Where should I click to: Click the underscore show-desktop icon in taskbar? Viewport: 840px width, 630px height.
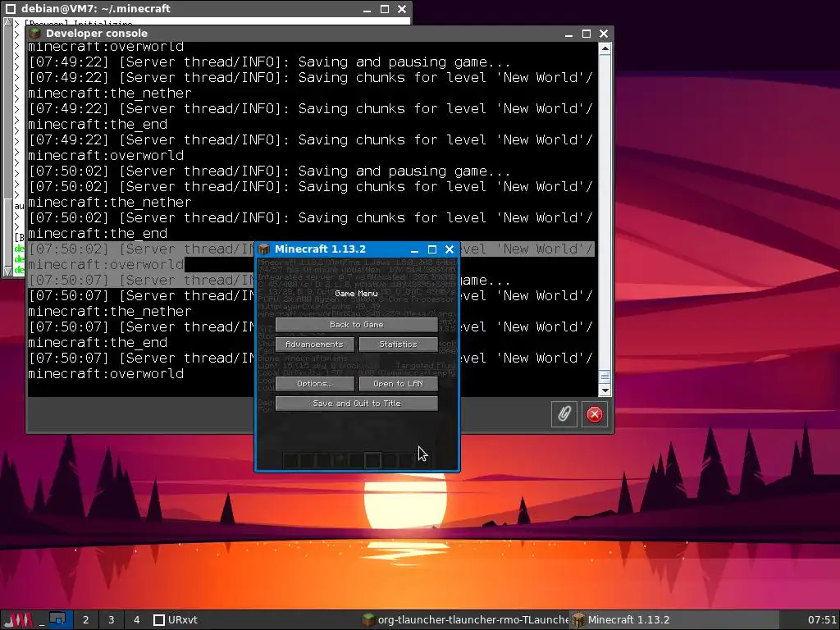pos(42,620)
